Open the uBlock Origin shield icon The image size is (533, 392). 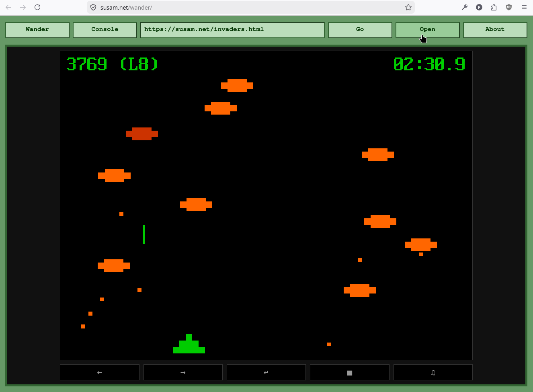(x=509, y=7)
